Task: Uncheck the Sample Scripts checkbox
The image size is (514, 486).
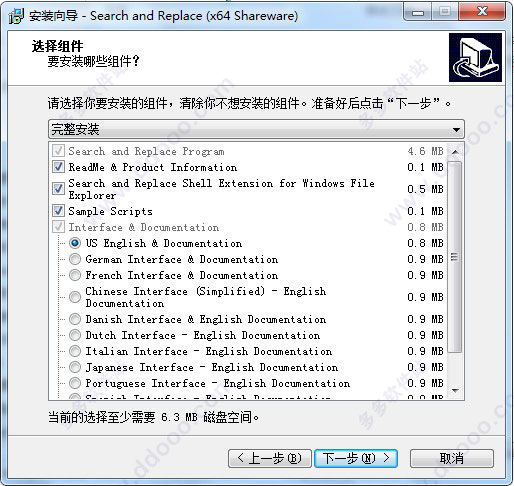Action: coord(58,211)
